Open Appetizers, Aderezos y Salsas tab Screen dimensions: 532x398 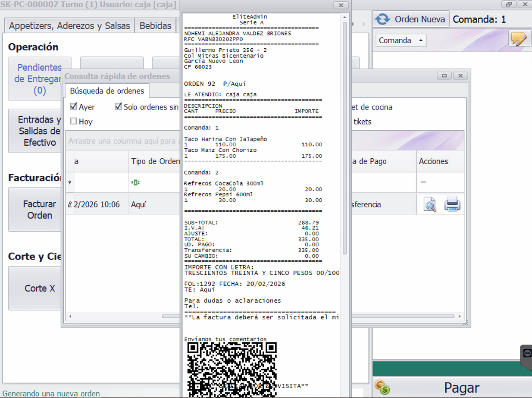click(69, 26)
